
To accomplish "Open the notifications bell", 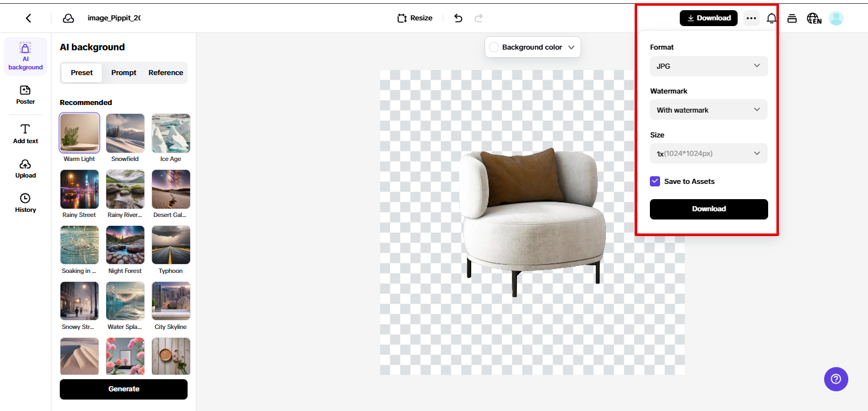I will [771, 18].
